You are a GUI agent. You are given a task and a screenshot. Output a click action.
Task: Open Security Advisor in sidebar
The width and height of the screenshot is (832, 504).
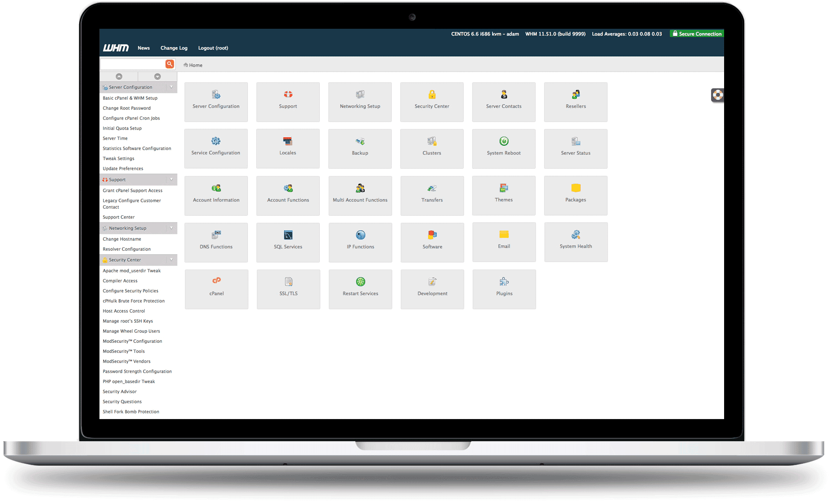119,391
